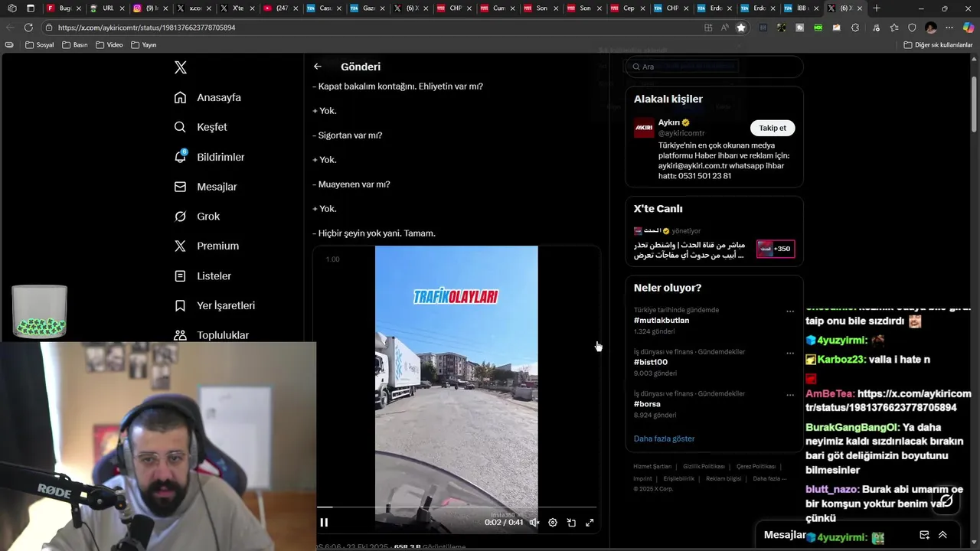Open the #mutlakbutlan trend
980x551 pixels.
point(661,321)
